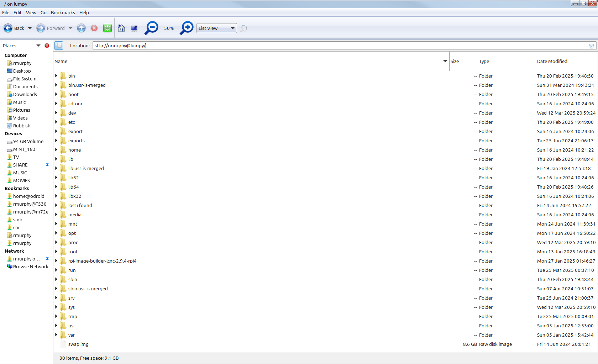
Task: Open the Go menu
Action: click(x=43, y=12)
